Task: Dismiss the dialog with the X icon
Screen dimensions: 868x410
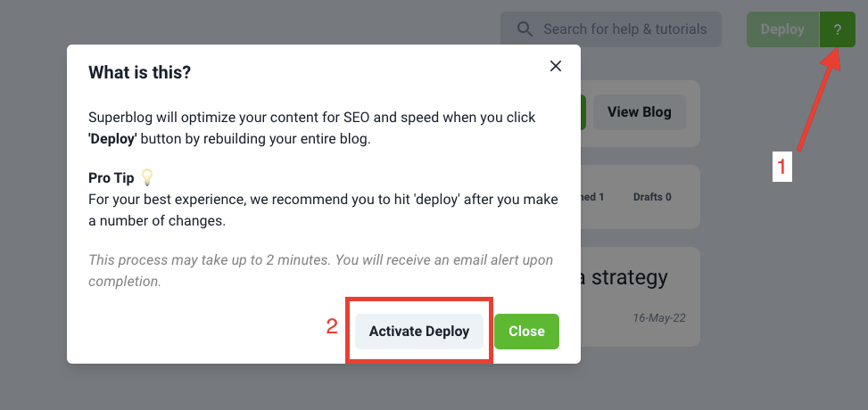Action: (556, 66)
